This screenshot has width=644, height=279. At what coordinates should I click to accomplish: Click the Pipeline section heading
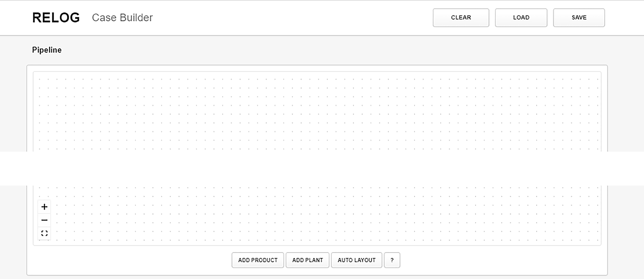click(x=47, y=50)
